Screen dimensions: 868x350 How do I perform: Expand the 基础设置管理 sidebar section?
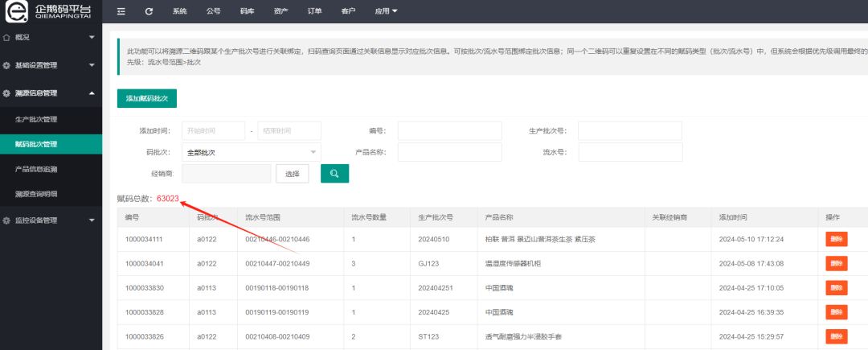pyautogui.click(x=92, y=65)
